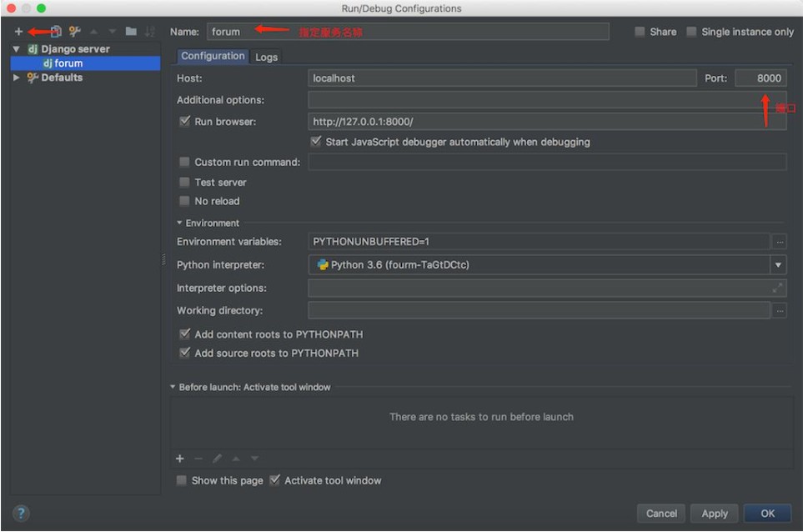The width and height of the screenshot is (803, 532).
Task: Browse for the Working directory
Action: coord(779,310)
